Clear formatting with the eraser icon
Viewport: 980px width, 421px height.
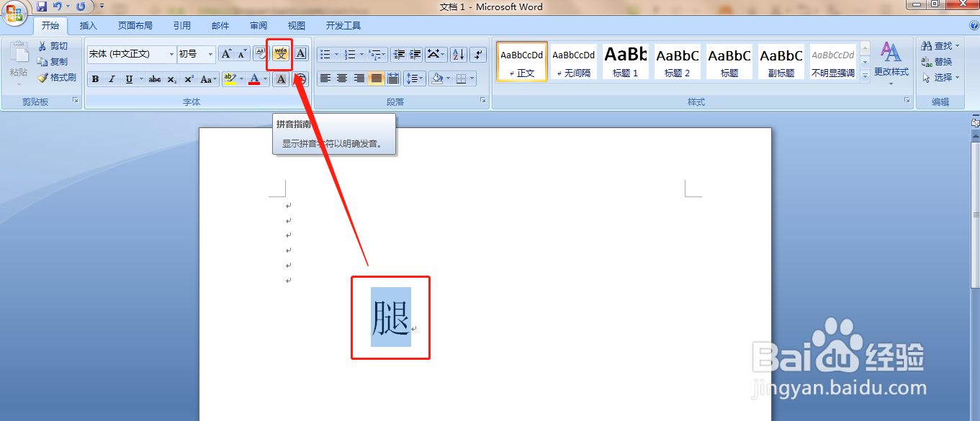pyautogui.click(x=260, y=54)
